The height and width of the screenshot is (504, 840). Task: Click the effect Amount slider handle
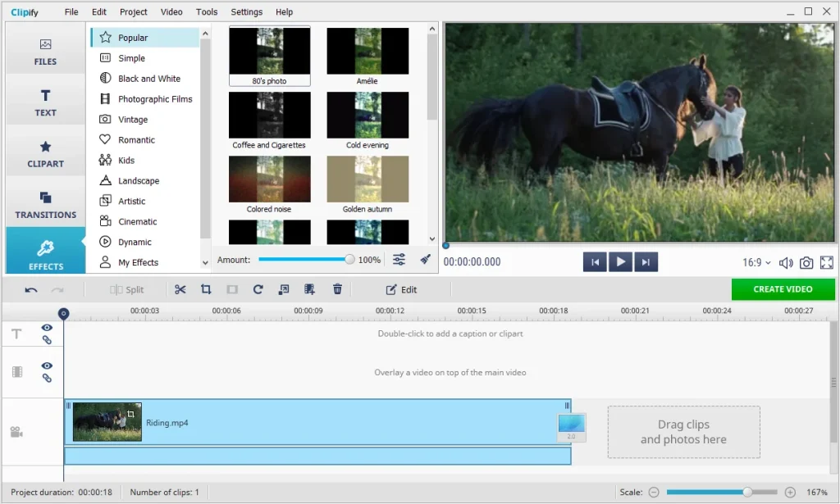[x=349, y=260]
